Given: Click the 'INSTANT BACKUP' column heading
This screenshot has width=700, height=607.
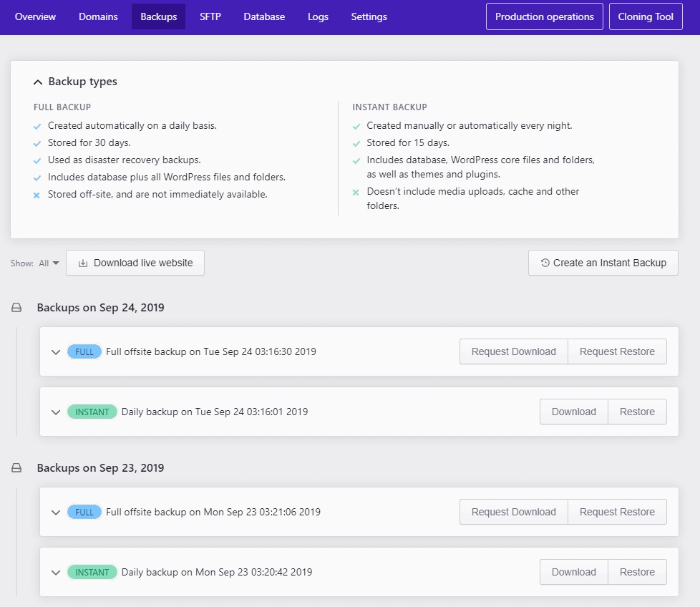Looking at the screenshot, I should click(389, 107).
